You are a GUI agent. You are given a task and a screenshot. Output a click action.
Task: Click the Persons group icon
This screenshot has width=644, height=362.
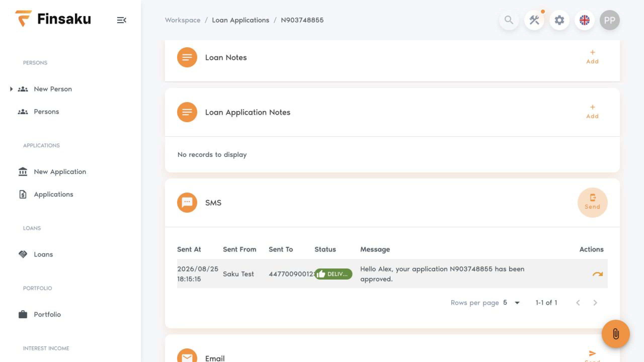pos(23,112)
